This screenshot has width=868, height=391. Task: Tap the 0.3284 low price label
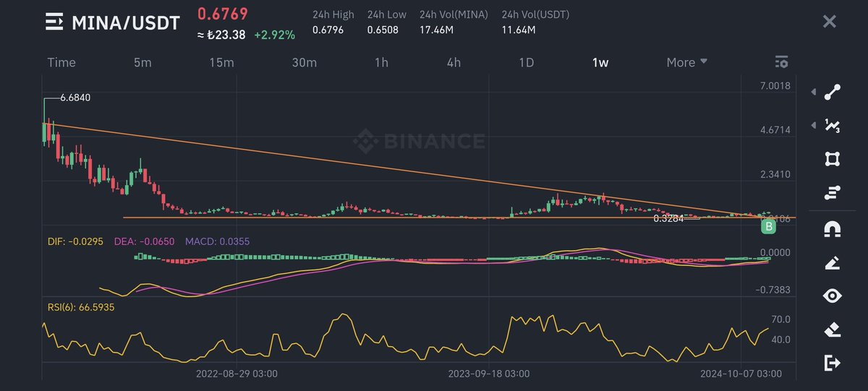pos(668,218)
